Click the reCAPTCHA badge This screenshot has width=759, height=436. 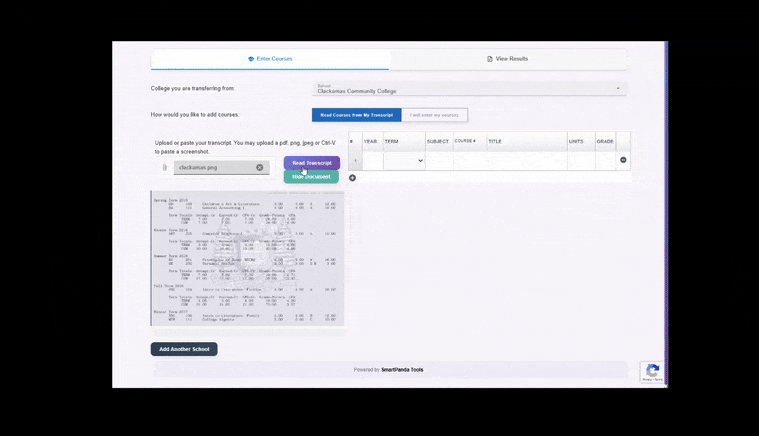[x=652, y=372]
